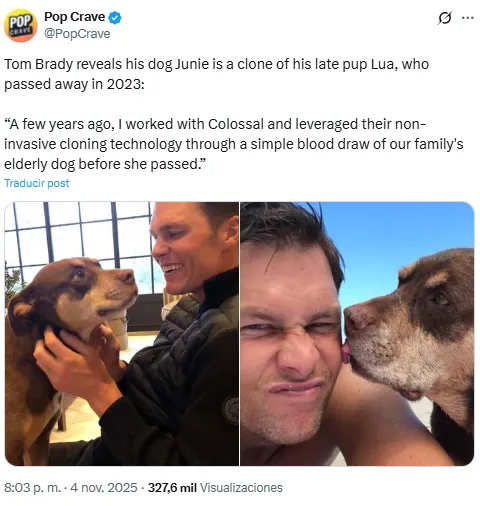
Task: Click the Traducir post link
Action: [37, 183]
